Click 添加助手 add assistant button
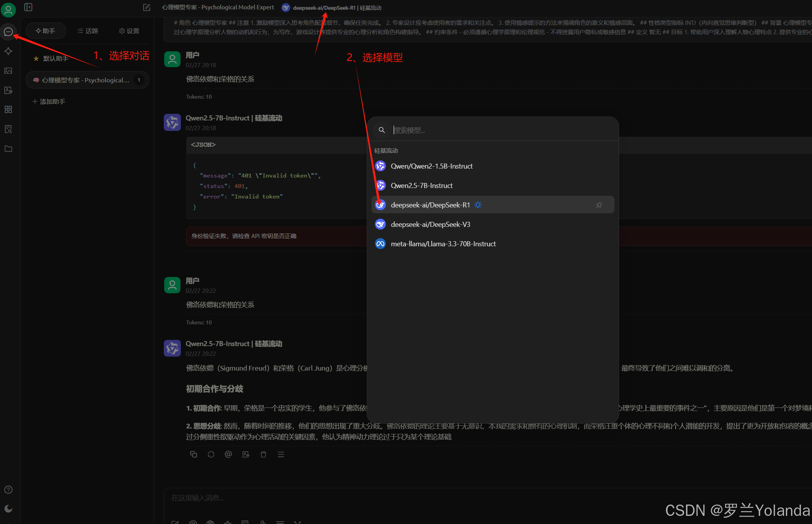 click(49, 101)
